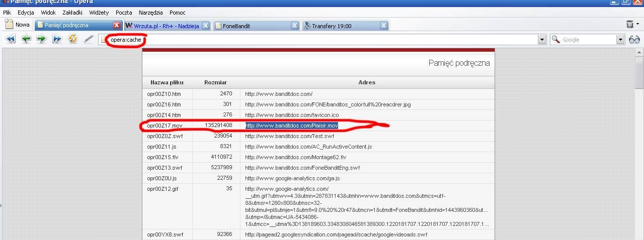Open the Narzędzia menu
Image resolution: width=644 pixels, height=240 pixels.
point(151,12)
